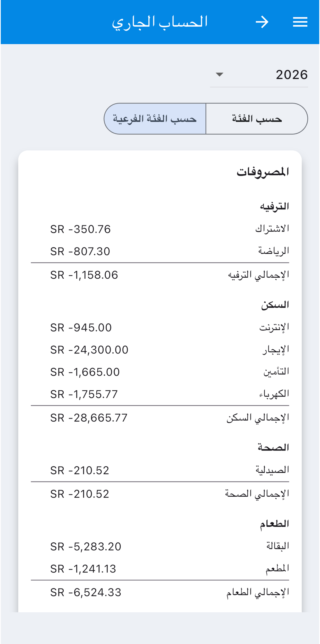
Task: Tap the الترفيه category heading
Action: [x=274, y=206]
